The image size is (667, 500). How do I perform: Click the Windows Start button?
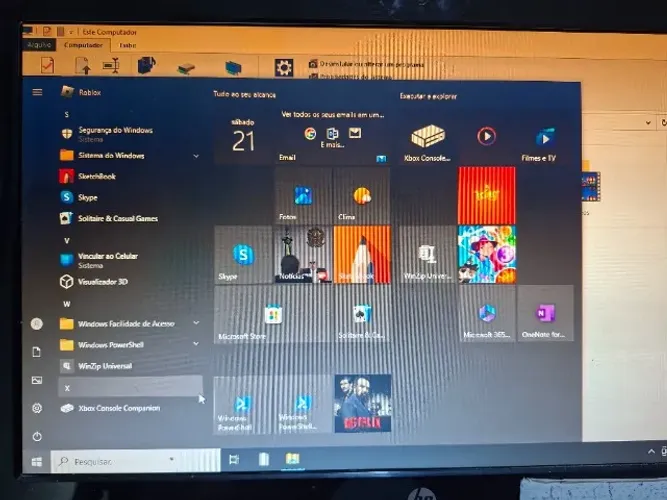pos(37,462)
